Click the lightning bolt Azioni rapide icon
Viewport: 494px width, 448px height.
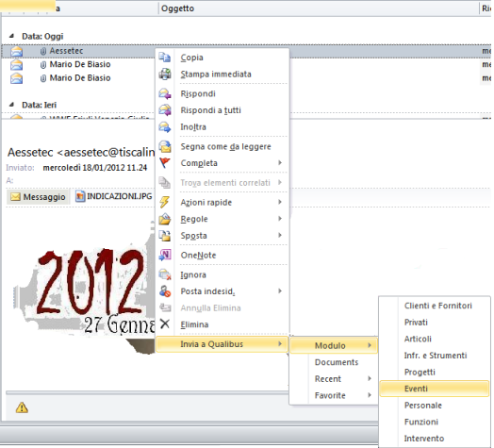tap(165, 202)
